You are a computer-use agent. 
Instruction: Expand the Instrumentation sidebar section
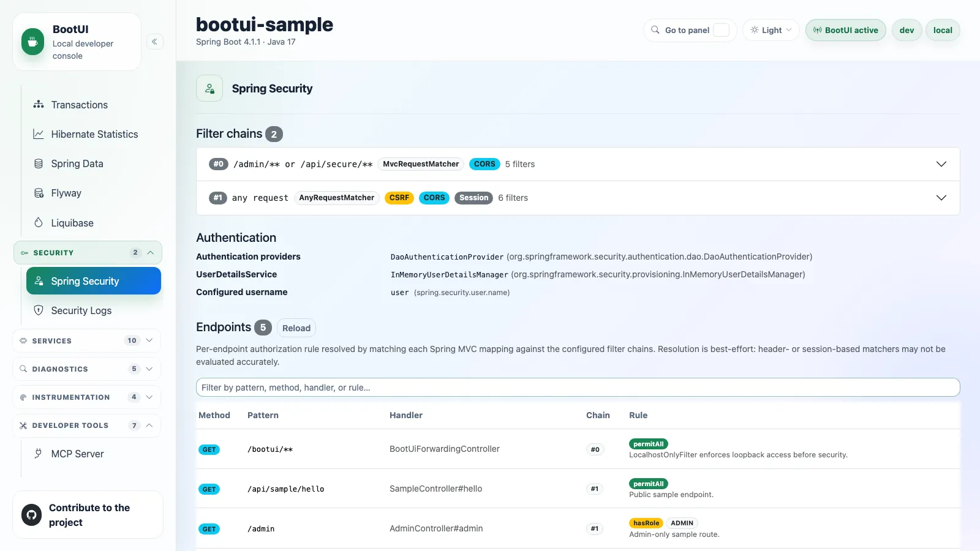point(87,397)
